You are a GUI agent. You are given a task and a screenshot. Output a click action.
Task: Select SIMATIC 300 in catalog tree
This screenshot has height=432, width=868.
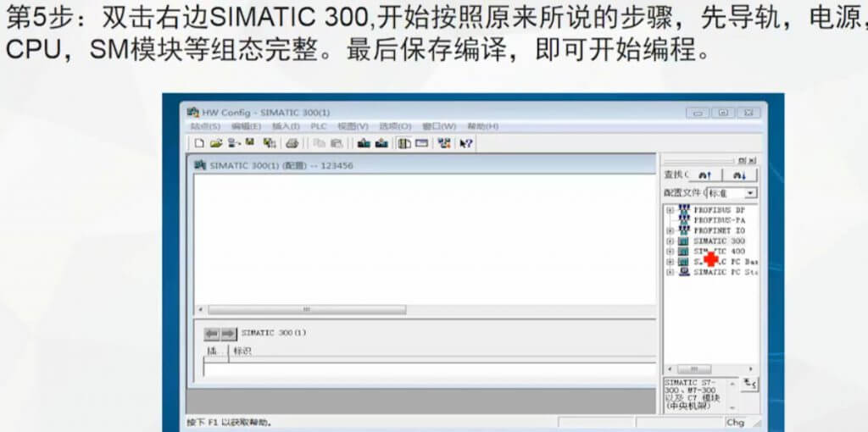click(719, 241)
